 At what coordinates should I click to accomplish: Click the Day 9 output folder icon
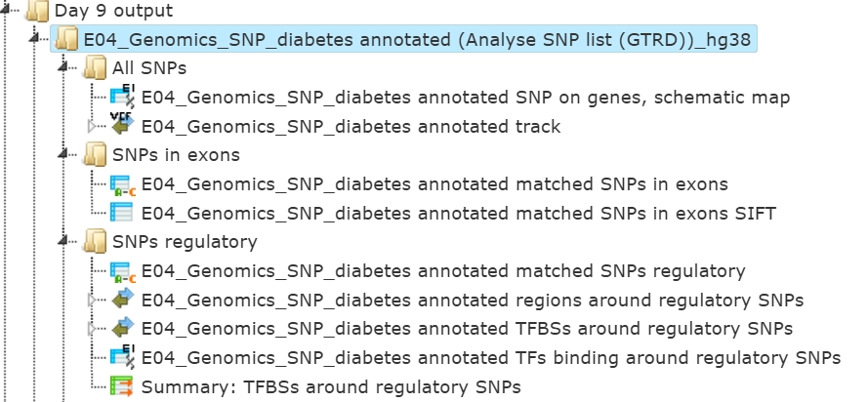(x=37, y=12)
